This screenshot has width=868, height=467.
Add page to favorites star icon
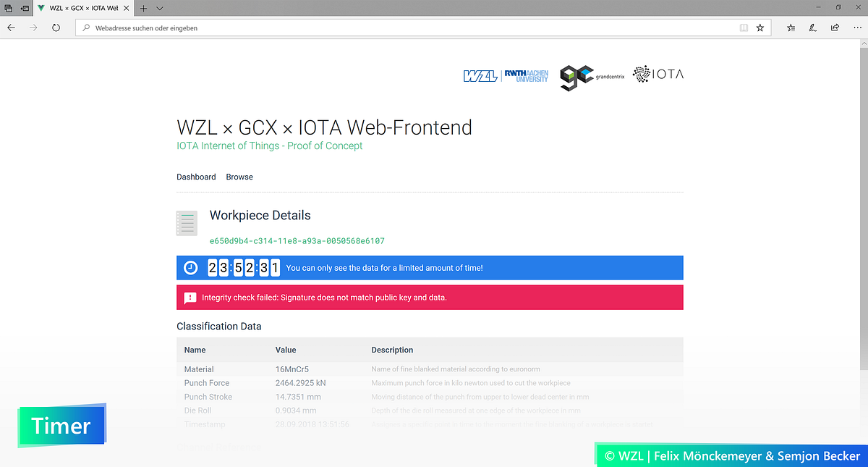pos(760,28)
